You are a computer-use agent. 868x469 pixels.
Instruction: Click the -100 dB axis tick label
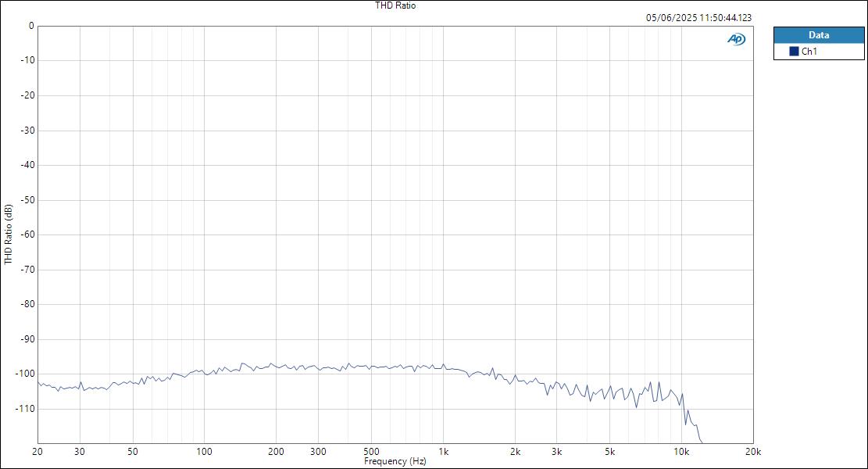[24, 374]
